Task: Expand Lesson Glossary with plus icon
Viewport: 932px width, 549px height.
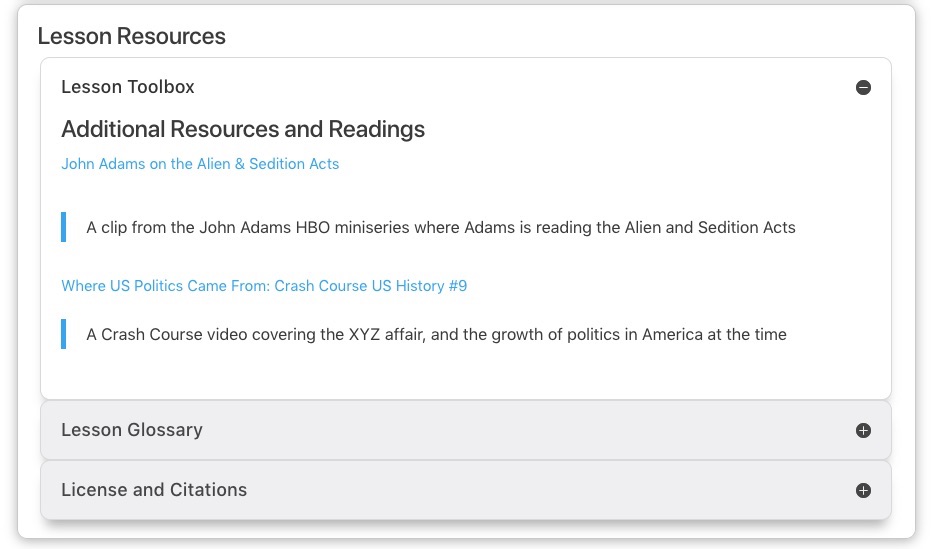Action: pyautogui.click(x=863, y=430)
